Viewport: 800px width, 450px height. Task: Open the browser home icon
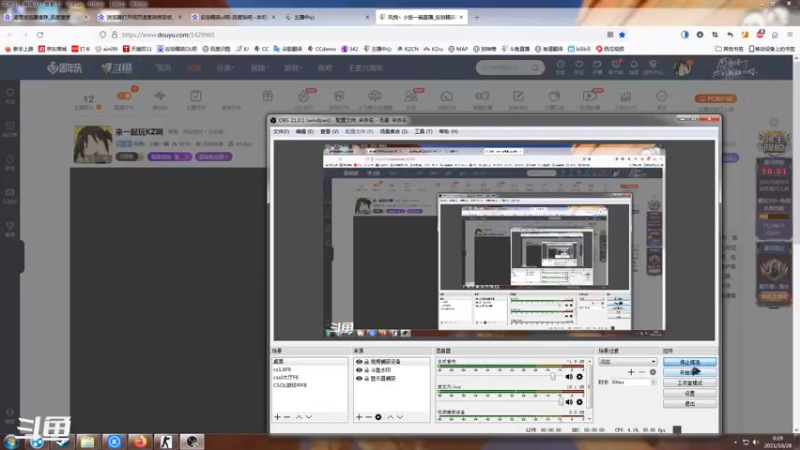[774, 35]
